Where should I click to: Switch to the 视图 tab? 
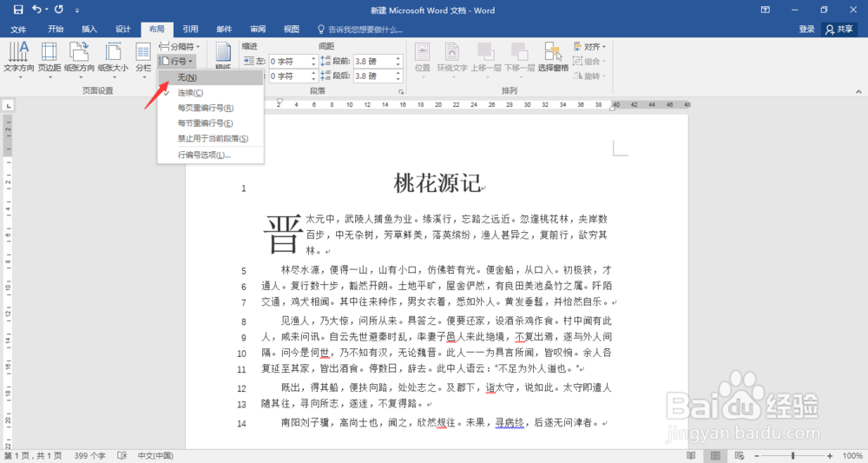(292, 30)
